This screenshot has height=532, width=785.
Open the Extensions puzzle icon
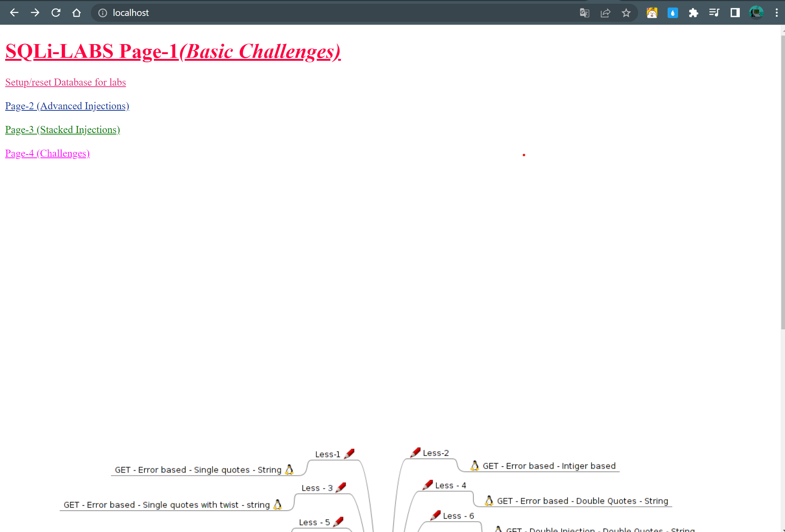pos(693,13)
